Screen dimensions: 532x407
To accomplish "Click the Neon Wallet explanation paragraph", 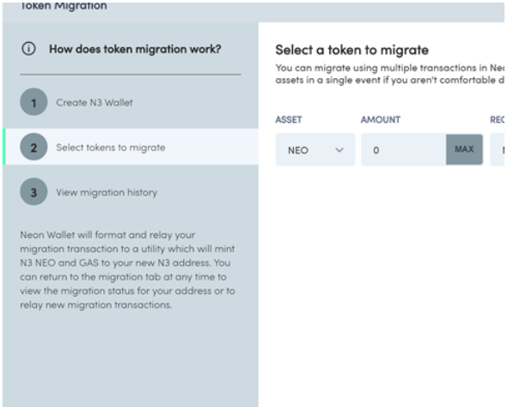I will 127,270.
